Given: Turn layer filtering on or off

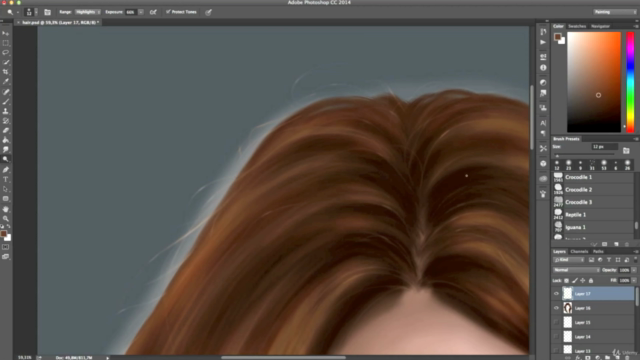Looking at the screenshot, I should (x=635, y=260).
